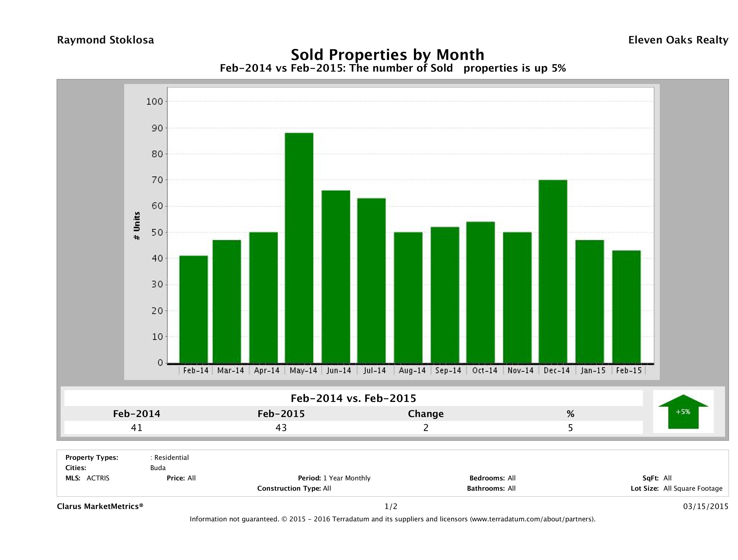The width and height of the screenshot is (738, 560).
Task: Click the Jul-14 green bar
Action: point(371,280)
